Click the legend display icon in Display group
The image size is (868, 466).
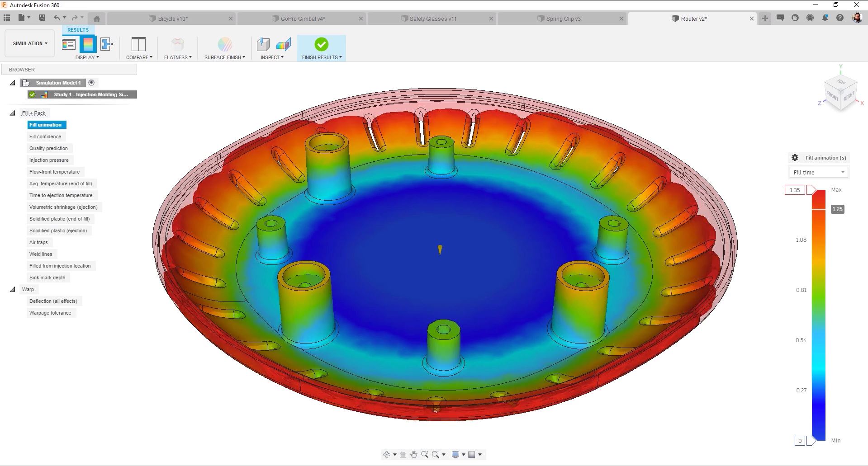69,44
